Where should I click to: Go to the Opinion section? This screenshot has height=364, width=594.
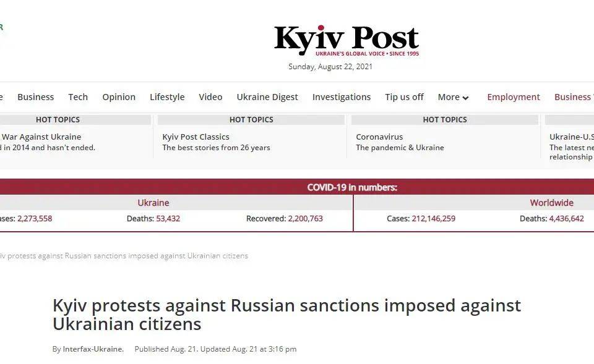[x=119, y=97]
